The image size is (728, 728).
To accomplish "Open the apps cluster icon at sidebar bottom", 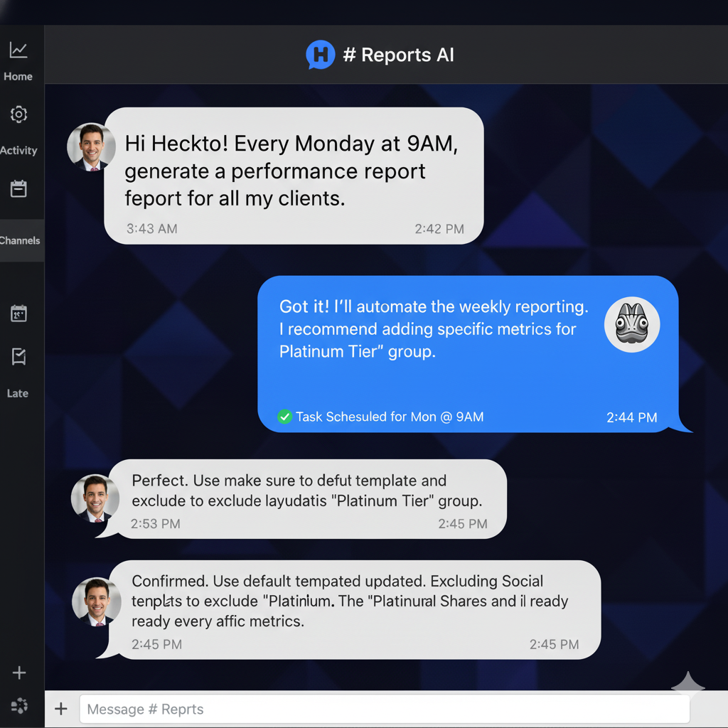I will 19,705.
